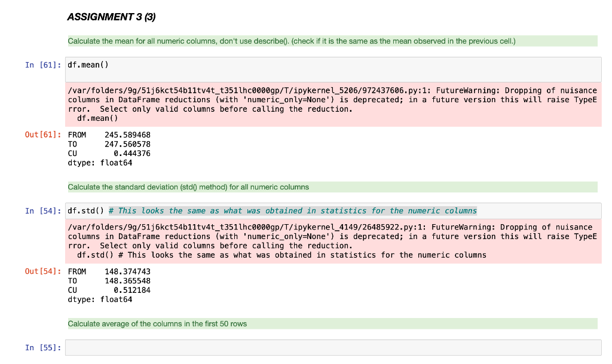Click the dtype: float64 line in Out[54]
Viewport: 612px width, 364px height.
click(x=100, y=299)
